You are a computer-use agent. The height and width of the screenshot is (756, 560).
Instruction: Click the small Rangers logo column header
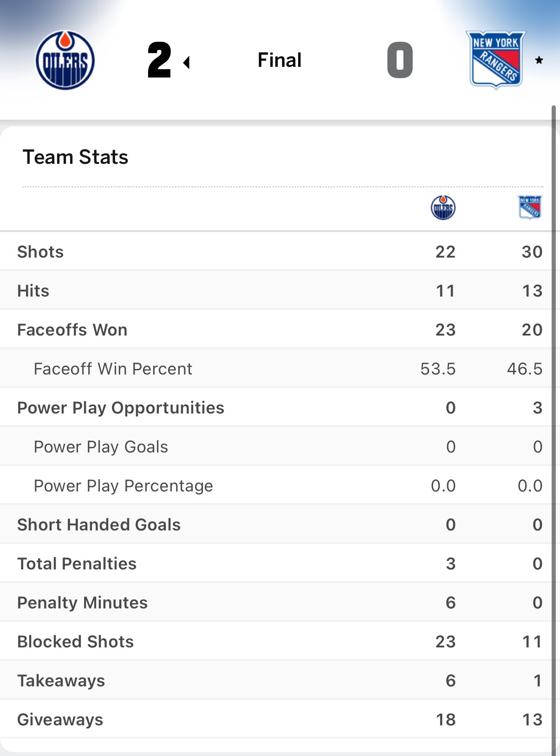tap(530, 207)
